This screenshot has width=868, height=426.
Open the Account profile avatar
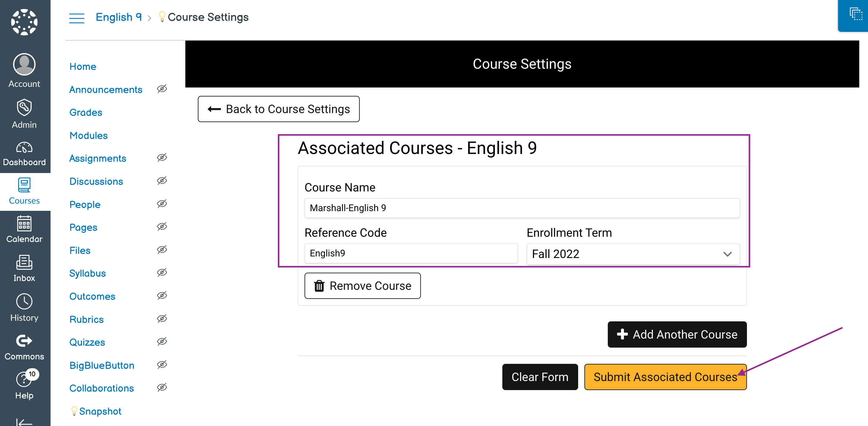click(24, 64)
